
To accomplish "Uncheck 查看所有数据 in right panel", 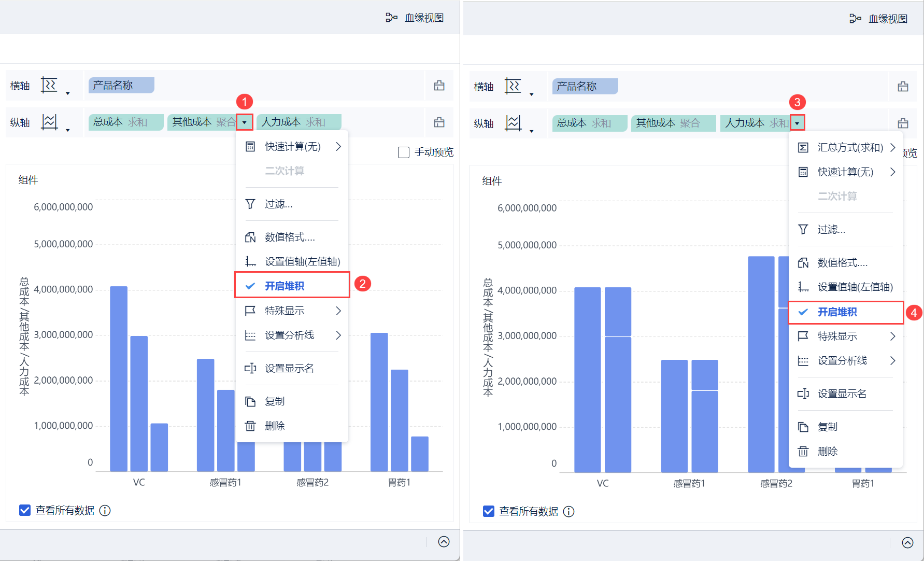I will 488,512.
